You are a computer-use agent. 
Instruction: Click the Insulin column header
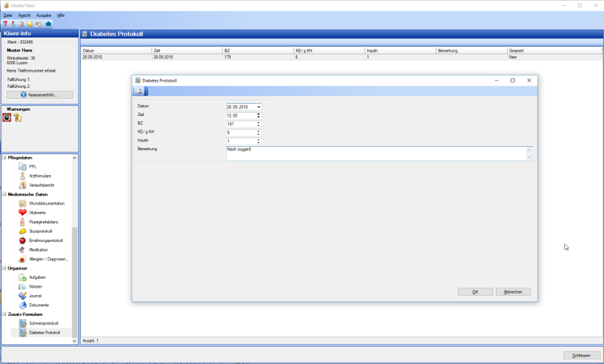(x=401, y=50)
